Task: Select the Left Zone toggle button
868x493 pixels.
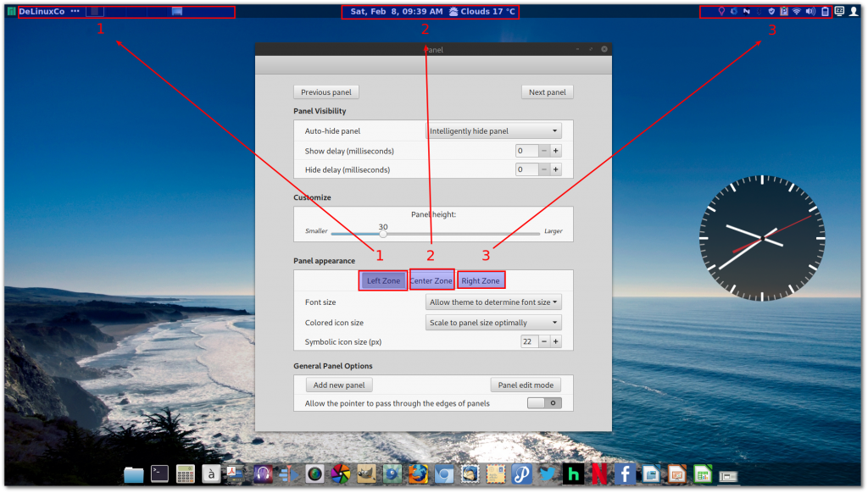Action: [x=383, y=280]
